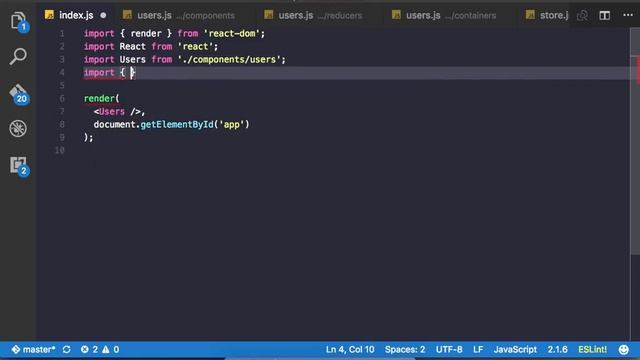The image size is (640, 360).
Task: Synchronize changes with sync icon
Action: pos(67,349)
